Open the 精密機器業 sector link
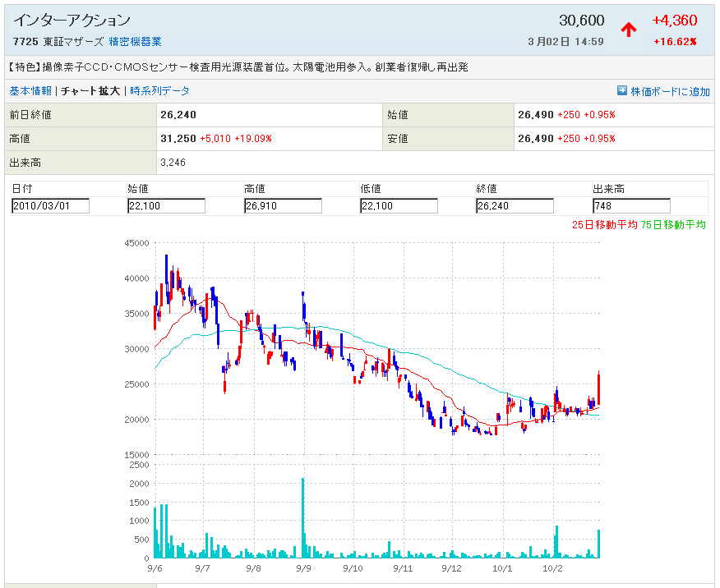 coord(135,42)
